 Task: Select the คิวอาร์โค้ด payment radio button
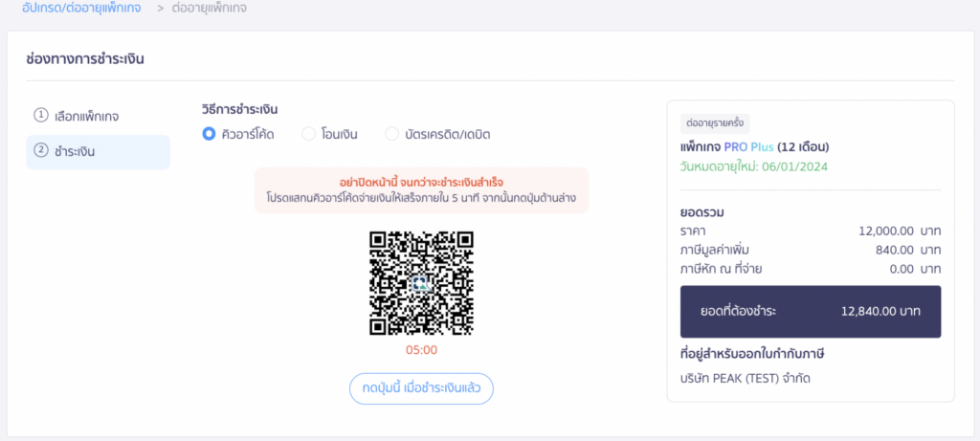(x=209, y=134)
